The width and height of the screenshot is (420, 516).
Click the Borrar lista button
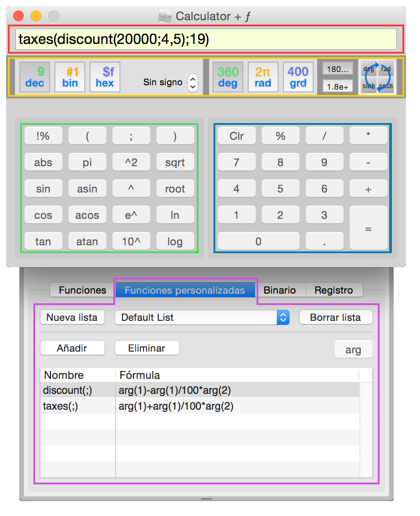[x=336, y=317]
